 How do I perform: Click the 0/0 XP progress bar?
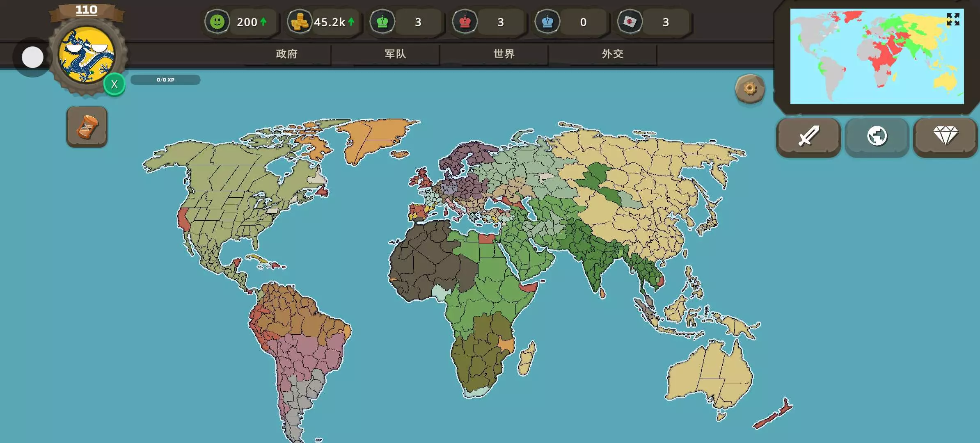(x=165, y=80)
